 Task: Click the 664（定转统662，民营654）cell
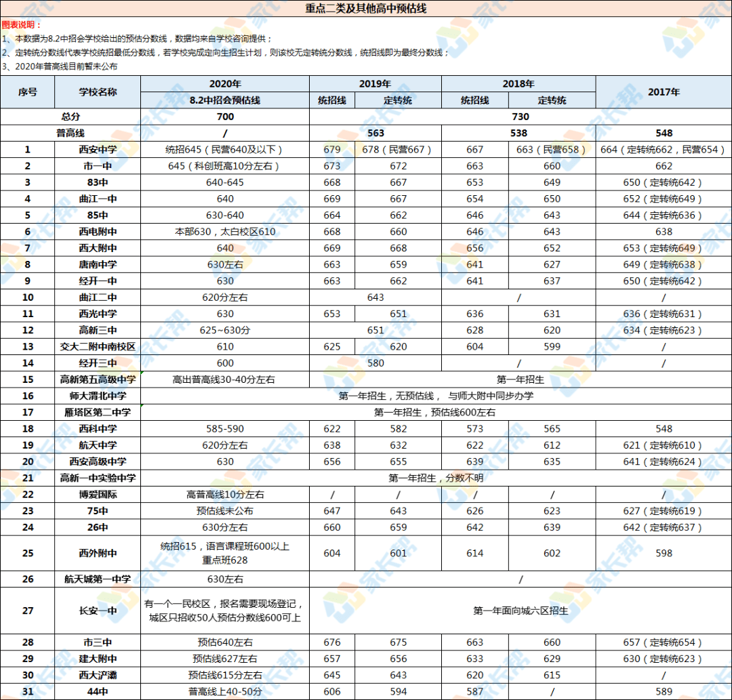(x=664, y=150)
